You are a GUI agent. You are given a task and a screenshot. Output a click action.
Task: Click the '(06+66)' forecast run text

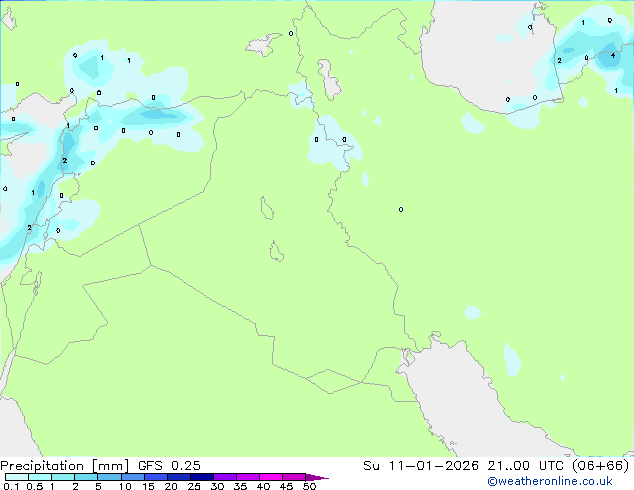coord(601,466)
